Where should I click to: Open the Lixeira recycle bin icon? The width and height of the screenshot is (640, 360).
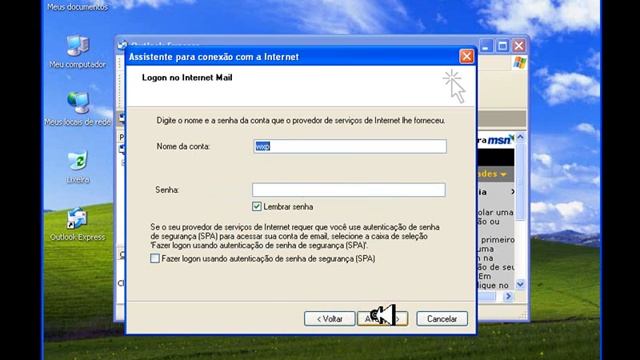78,167
